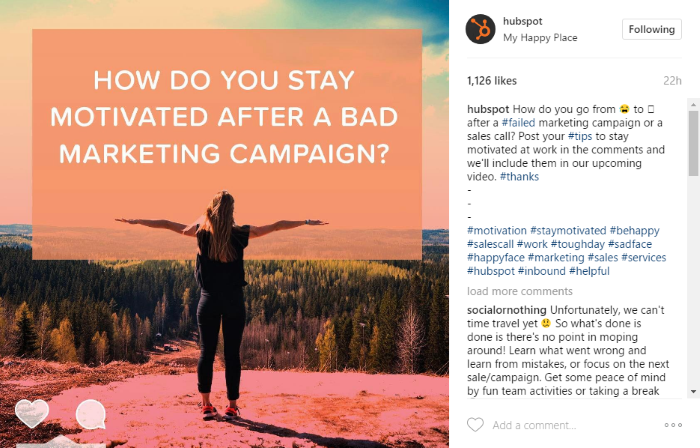Click the motivational post photo

(225, 300)
